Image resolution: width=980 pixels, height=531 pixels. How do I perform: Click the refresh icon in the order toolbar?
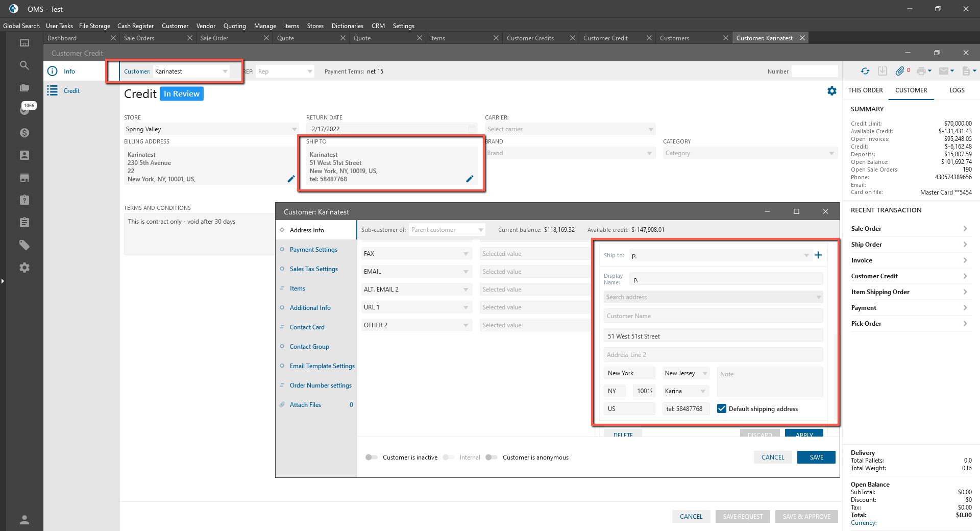tap(865, 71)
